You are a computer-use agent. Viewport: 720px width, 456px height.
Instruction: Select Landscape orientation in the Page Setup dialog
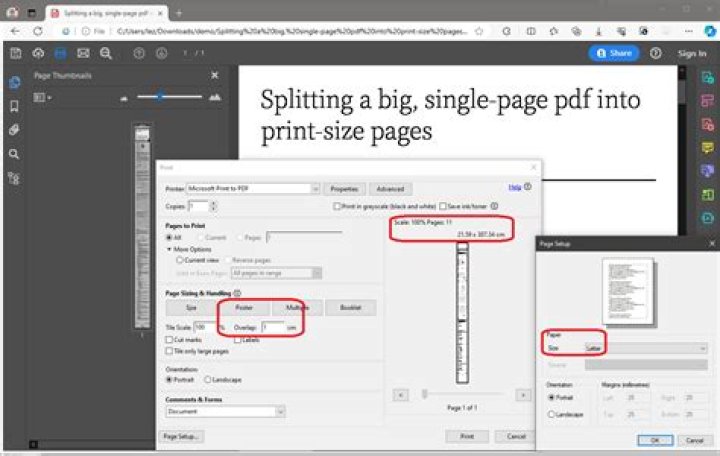tap(551, 414)
